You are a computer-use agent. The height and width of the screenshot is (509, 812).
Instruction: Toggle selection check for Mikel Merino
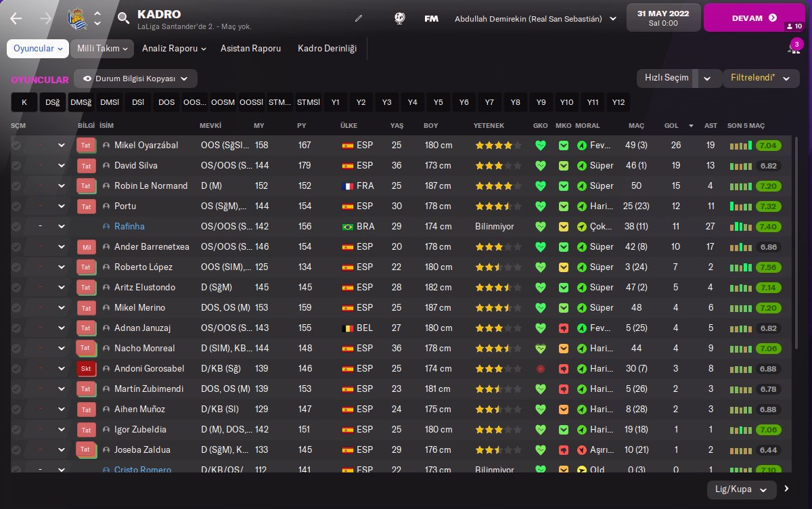point(16,308)
